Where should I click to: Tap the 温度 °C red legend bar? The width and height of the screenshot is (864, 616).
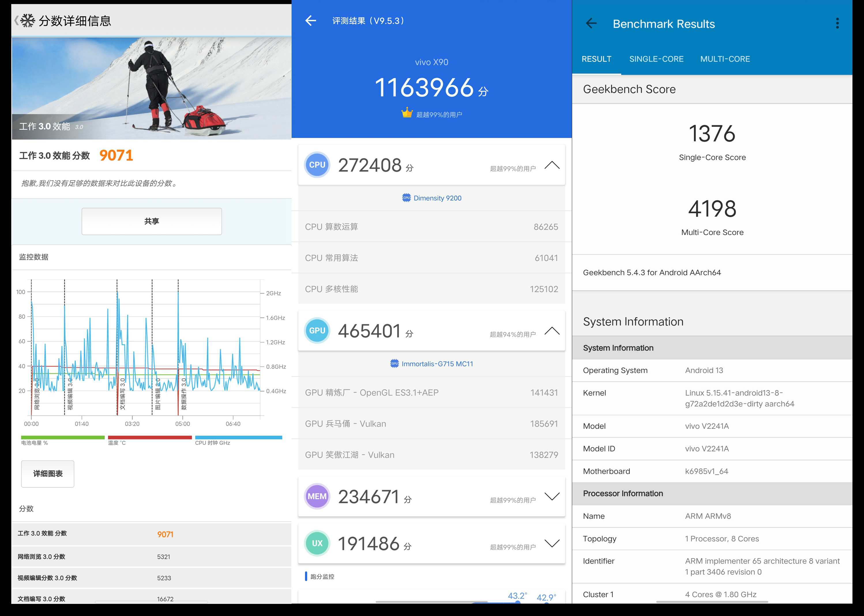150,437
